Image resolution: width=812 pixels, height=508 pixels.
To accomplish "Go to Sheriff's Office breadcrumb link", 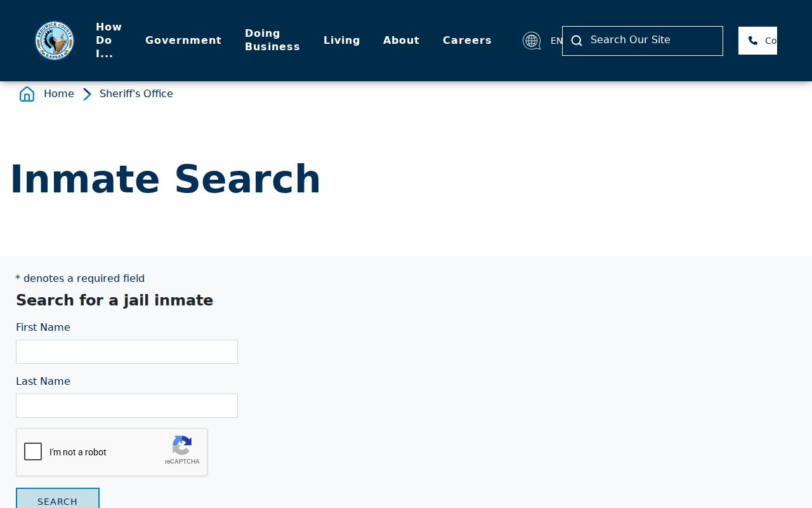I will [136, 93].
